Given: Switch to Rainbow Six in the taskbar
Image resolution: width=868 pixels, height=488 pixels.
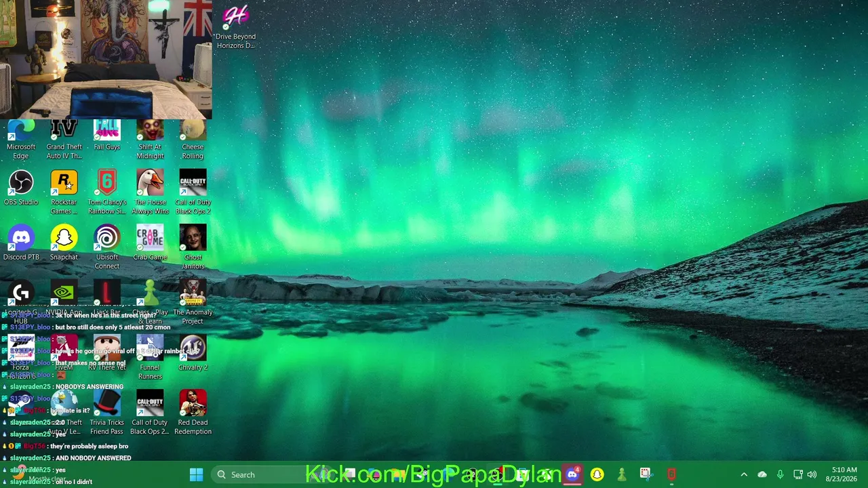Looking at the screenshot, I should (671, 474).
